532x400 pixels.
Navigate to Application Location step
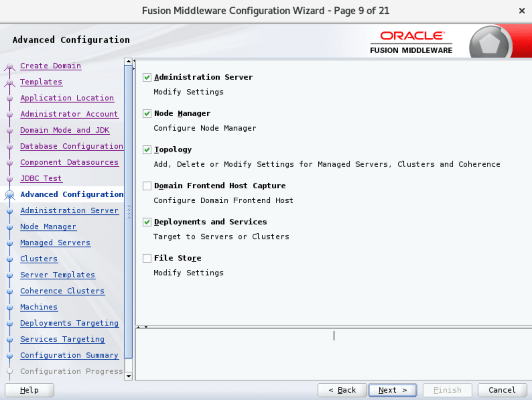(67, 98)
